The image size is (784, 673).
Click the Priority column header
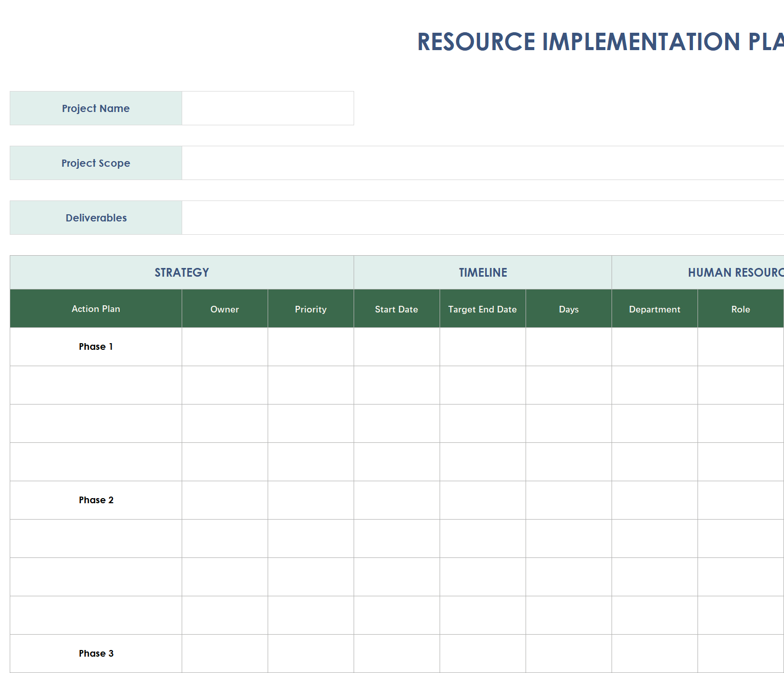pyautogui.click(x=311, y=308)
